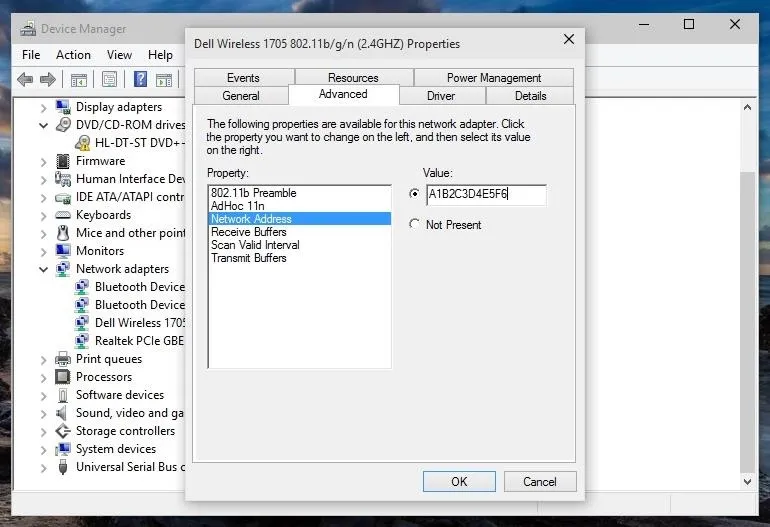This screenshot has width=770, height=527.
Task: Click the Universal Serial Bus icon
Action: (x=63, y=467)
